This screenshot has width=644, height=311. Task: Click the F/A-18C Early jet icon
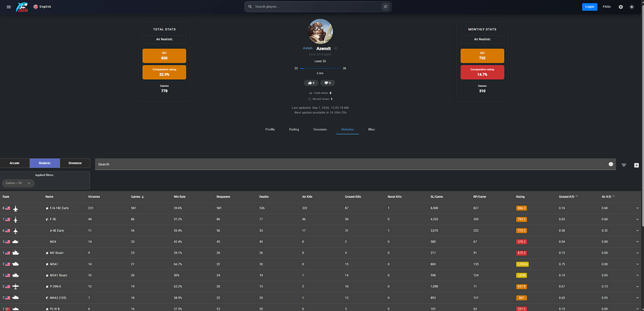[15, 208]
